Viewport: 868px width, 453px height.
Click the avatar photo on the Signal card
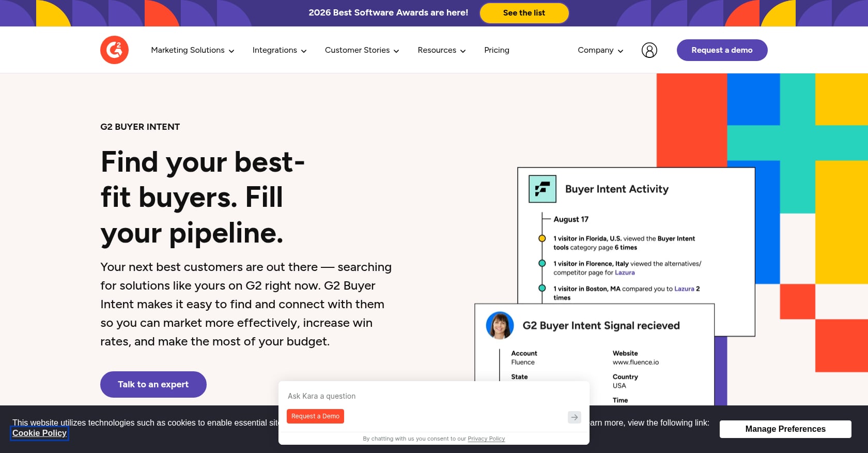tap(500, 325)
